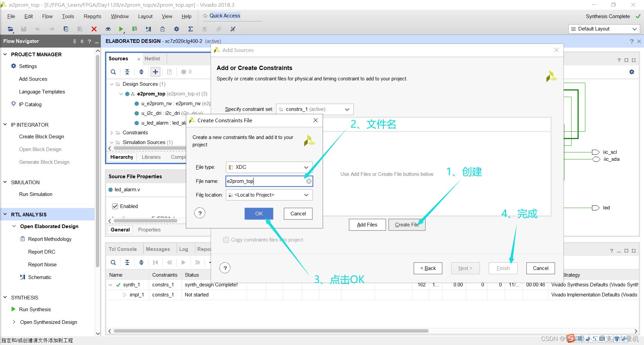Click the Generate Bitstream toolbar icon
644x345 pixels.
135,29
